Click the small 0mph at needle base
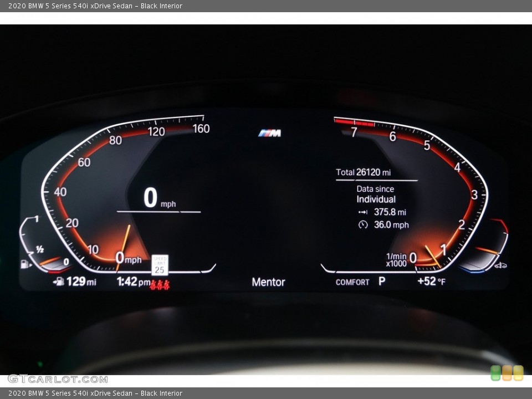Screen dimensions: 532x399 pos(128,258)
